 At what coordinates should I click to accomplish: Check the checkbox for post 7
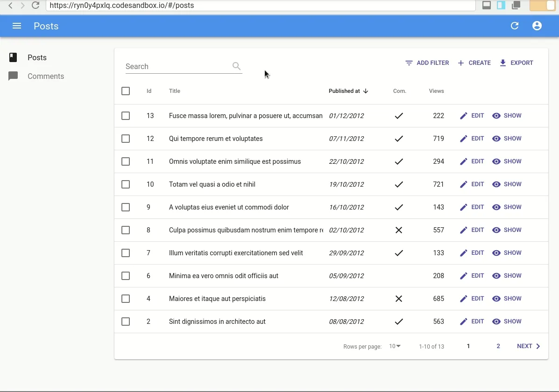[126, 252]
